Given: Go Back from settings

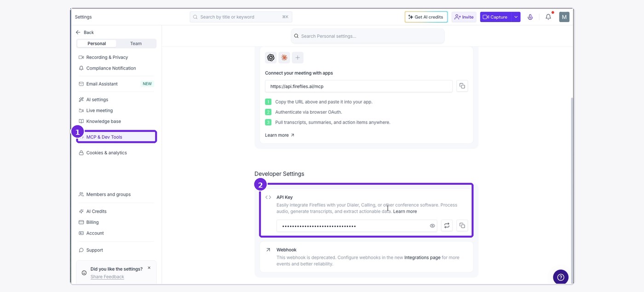Looking at the screenshot, I should click(x=85, y=32).
